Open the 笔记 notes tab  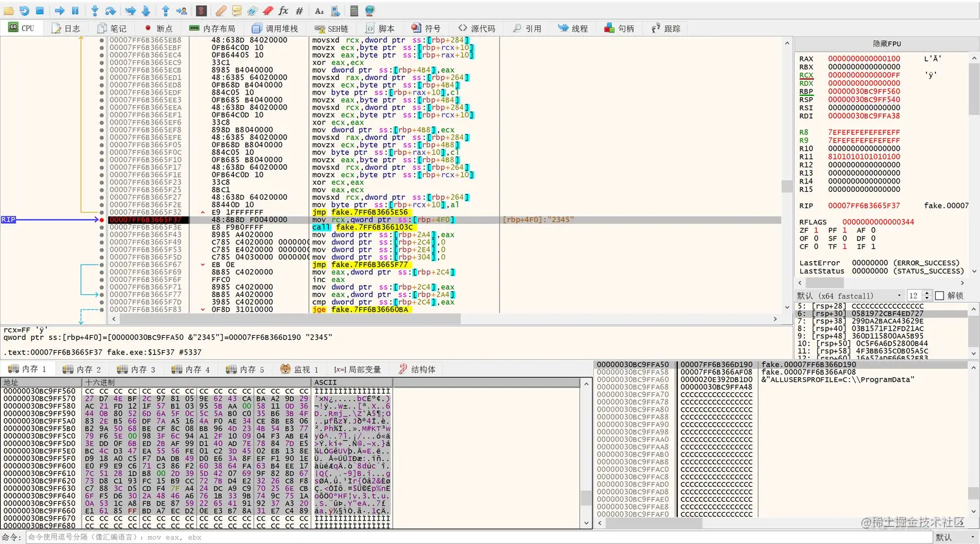click(x=111, y=28)
